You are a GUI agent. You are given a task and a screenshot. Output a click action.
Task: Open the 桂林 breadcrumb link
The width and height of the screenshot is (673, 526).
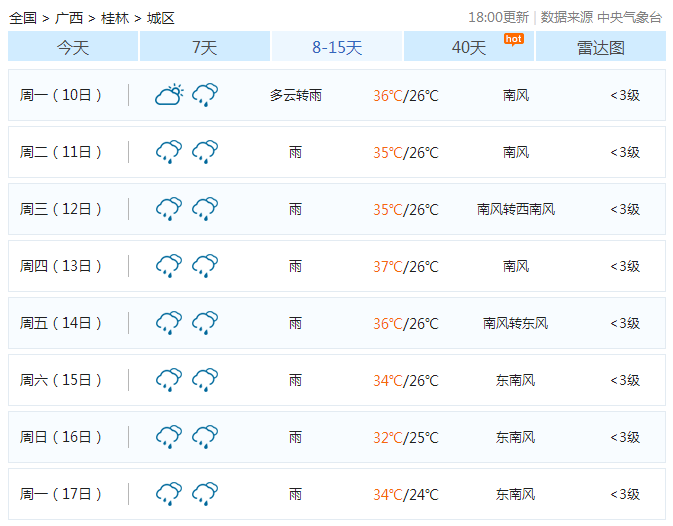point(115,18)
